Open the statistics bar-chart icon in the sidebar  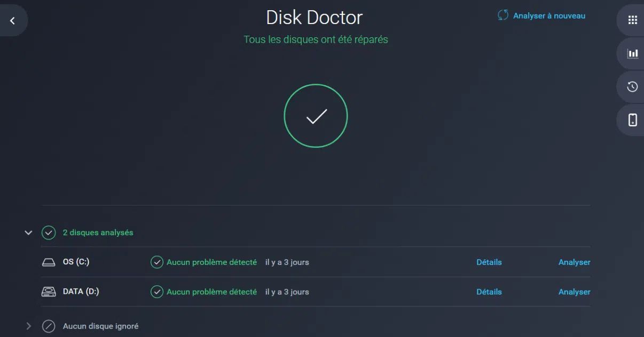click(x=632, y=53)
